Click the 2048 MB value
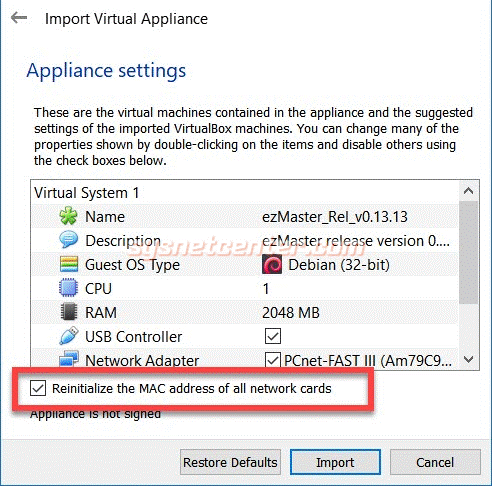This screenshot has width=492, height=486. tap(291, 313)
